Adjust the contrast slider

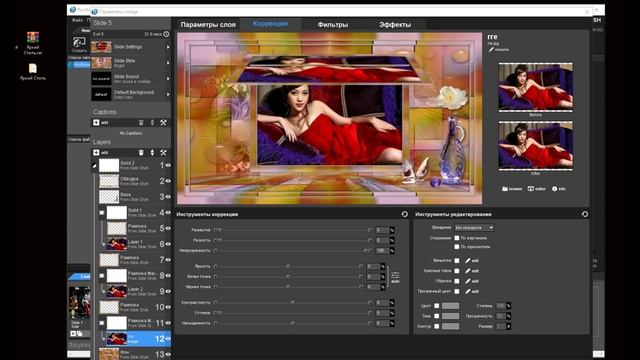point(292,302)
